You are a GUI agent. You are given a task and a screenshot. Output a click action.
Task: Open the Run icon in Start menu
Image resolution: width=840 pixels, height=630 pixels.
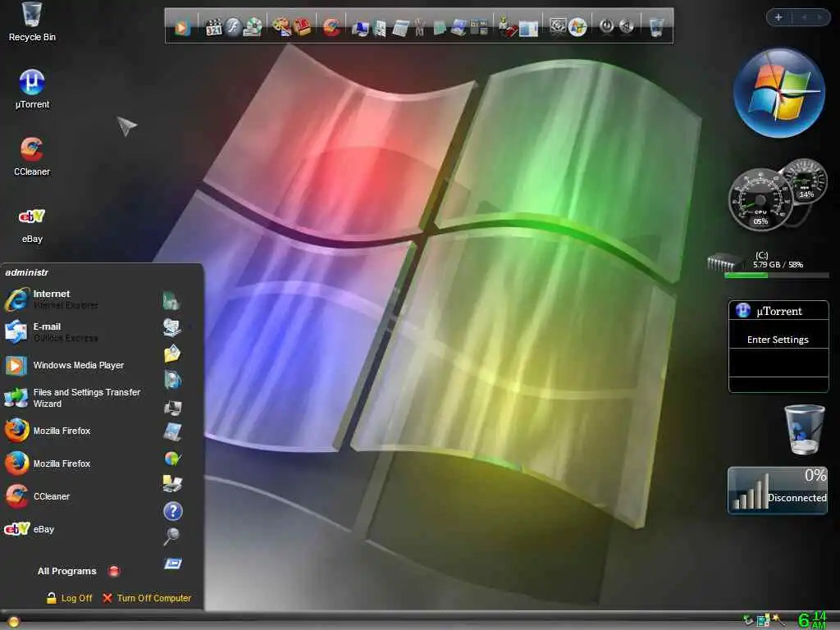tap(172, 564)
